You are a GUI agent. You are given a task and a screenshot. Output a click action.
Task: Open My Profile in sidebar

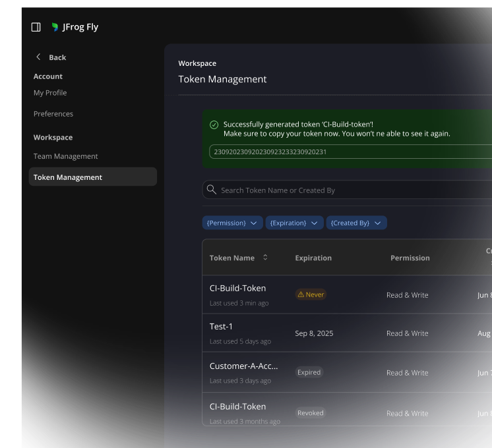(50, 93)
